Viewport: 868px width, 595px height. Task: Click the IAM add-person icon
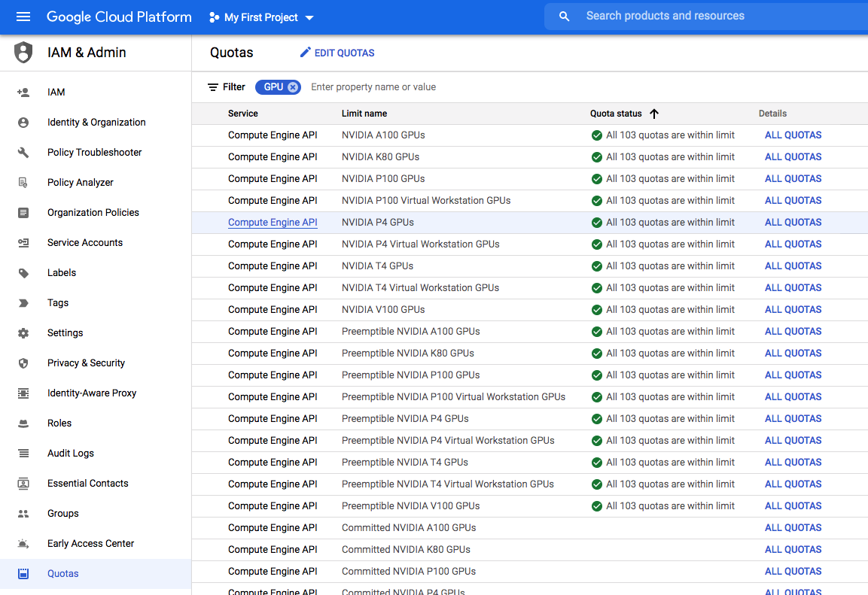click(23, 93)
